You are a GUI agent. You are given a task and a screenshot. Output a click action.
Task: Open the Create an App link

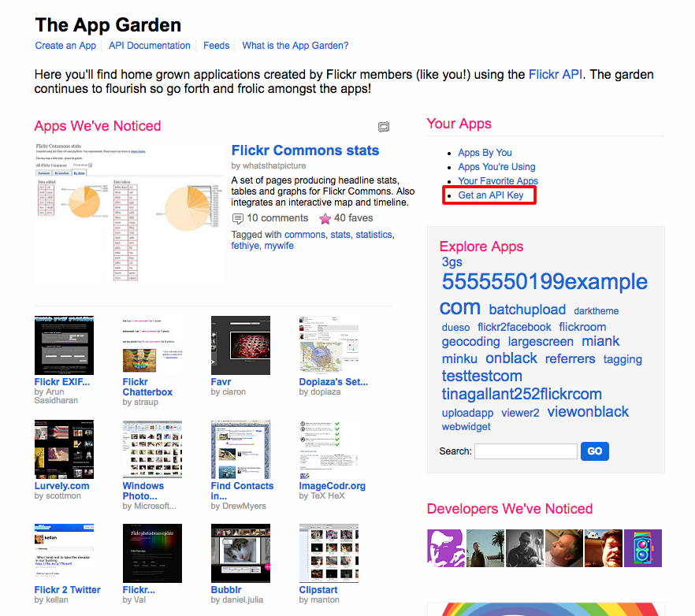pyautogui.click(x=65, y=46)
